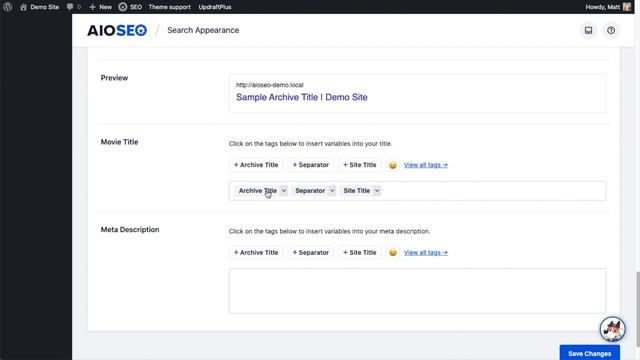Open emoji picker for Meta Description
Screen dimensions: 640x360
[x=393, y=253]
